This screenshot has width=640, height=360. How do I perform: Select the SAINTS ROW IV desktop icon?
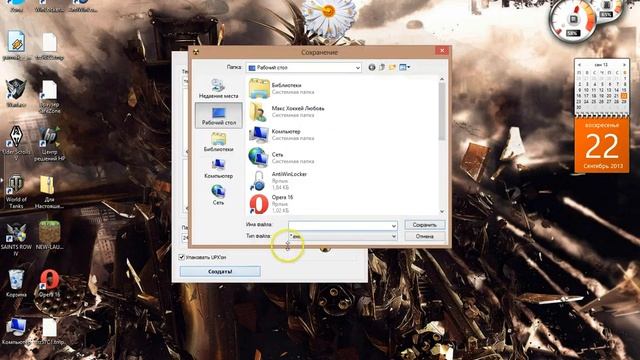(x=16, y=239)
